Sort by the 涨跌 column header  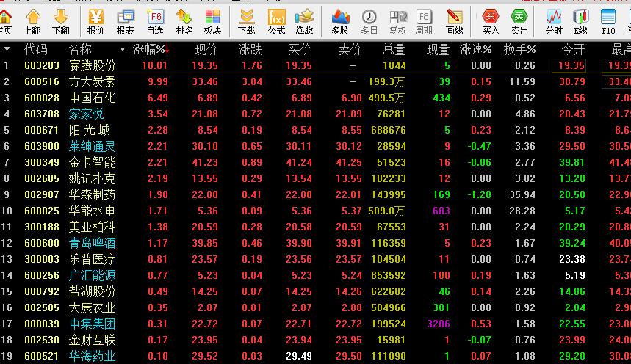tap(250, 49)
